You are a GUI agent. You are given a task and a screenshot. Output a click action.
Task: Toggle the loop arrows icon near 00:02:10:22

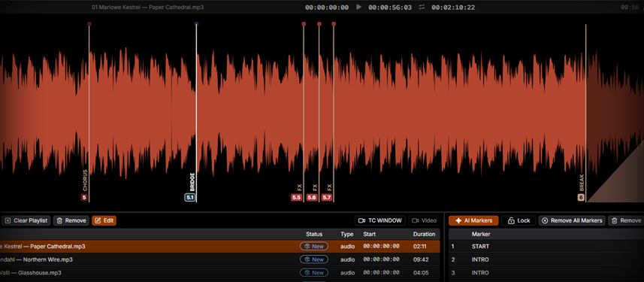pyautogui.click(x=422, y=7)
